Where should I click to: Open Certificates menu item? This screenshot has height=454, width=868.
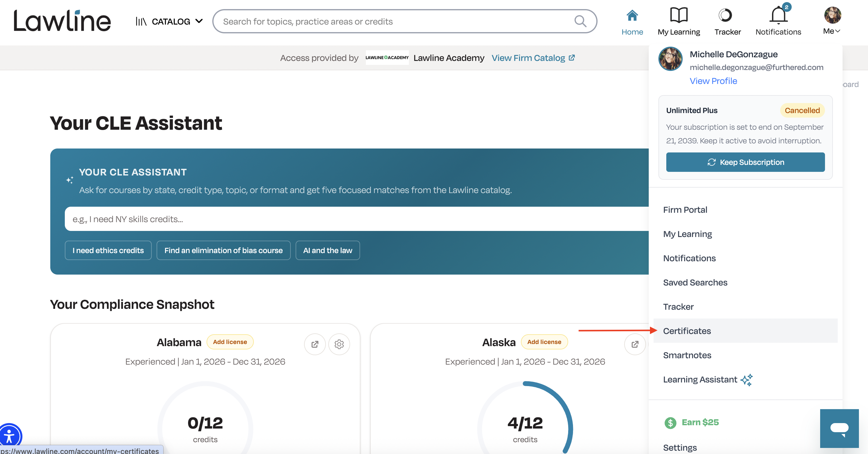coord(745,331)
